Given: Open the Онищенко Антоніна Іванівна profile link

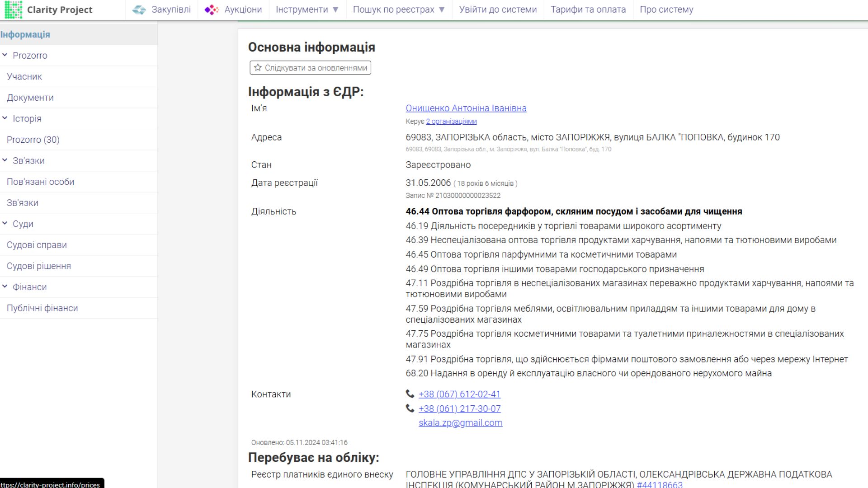Looking at the screenshot, I should [x=466, y=108].
